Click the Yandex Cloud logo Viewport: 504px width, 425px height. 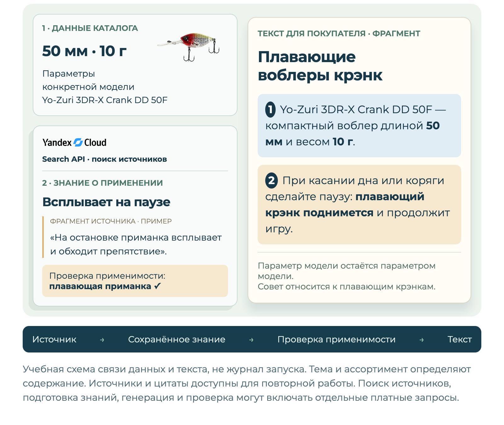point(74,143)
